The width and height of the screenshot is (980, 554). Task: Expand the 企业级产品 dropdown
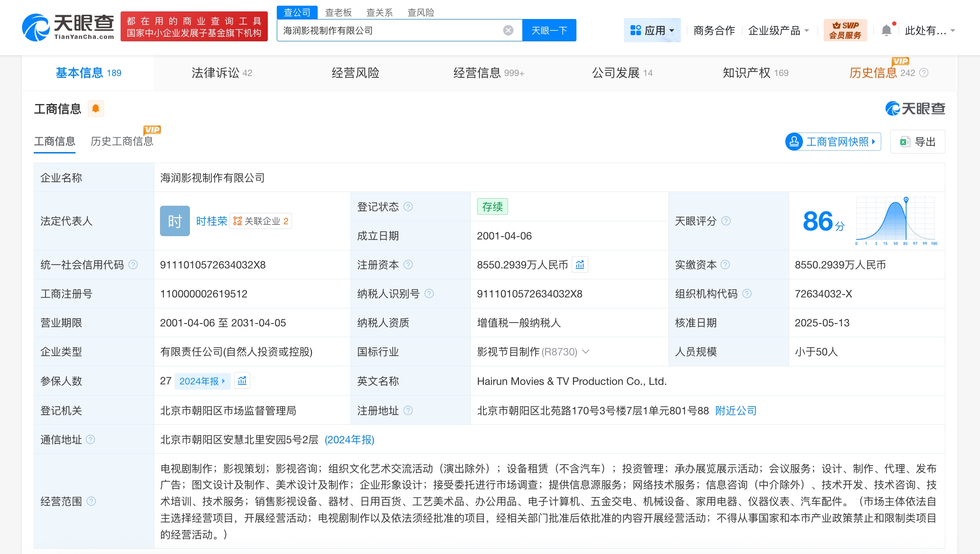[778, 30]
